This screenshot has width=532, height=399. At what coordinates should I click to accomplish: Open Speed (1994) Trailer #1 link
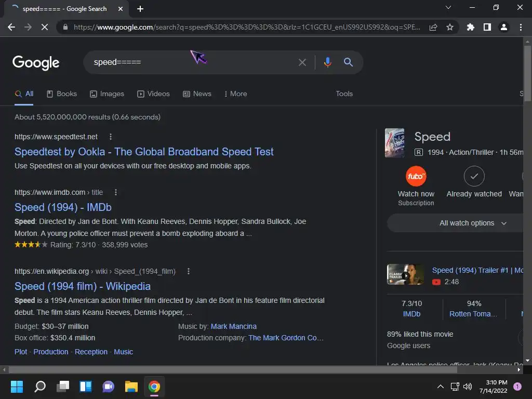coord(477,270)
